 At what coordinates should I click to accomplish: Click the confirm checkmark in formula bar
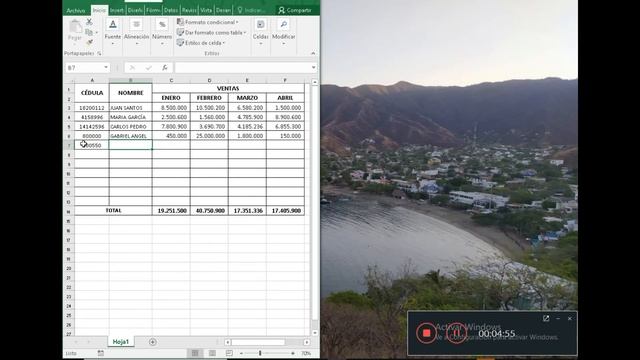(149, 68)
